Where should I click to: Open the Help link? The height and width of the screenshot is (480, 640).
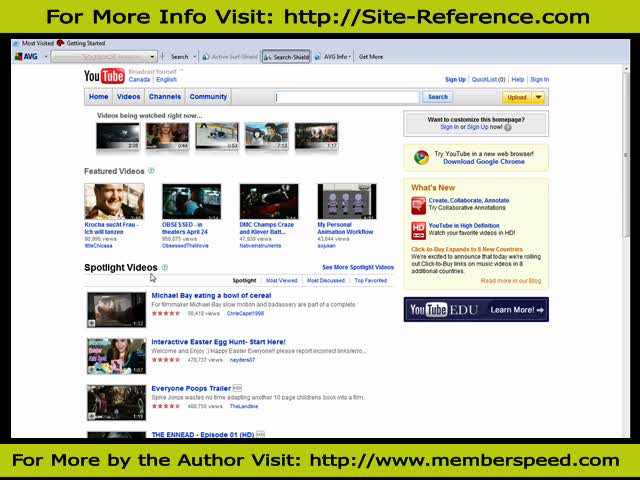[518, 80]
